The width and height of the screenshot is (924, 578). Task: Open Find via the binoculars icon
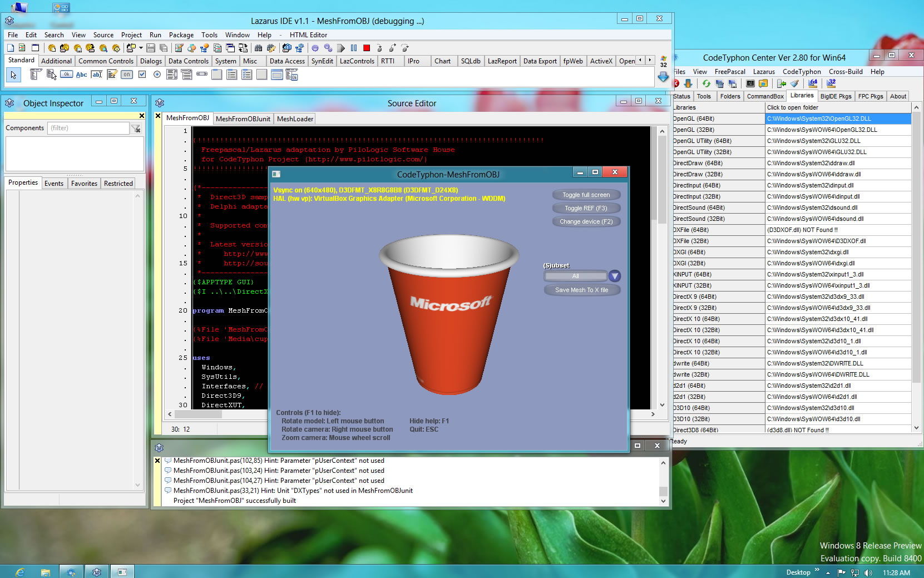point(259,48)
